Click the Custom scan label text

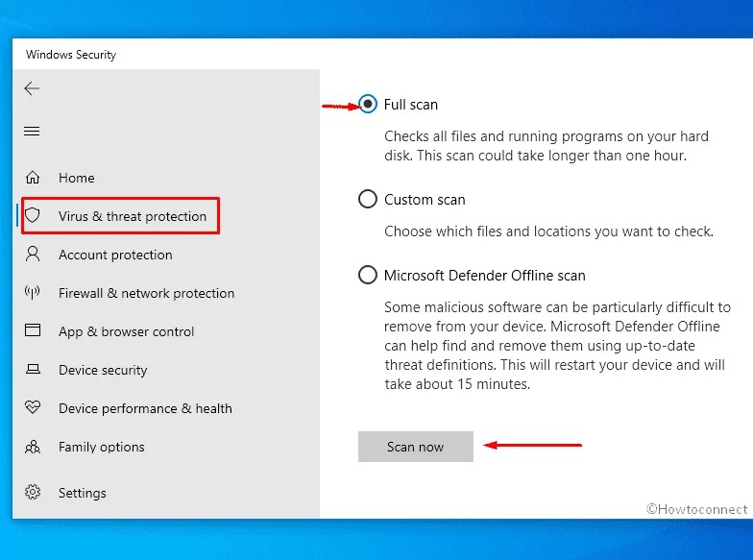click(x=425, y=200)
